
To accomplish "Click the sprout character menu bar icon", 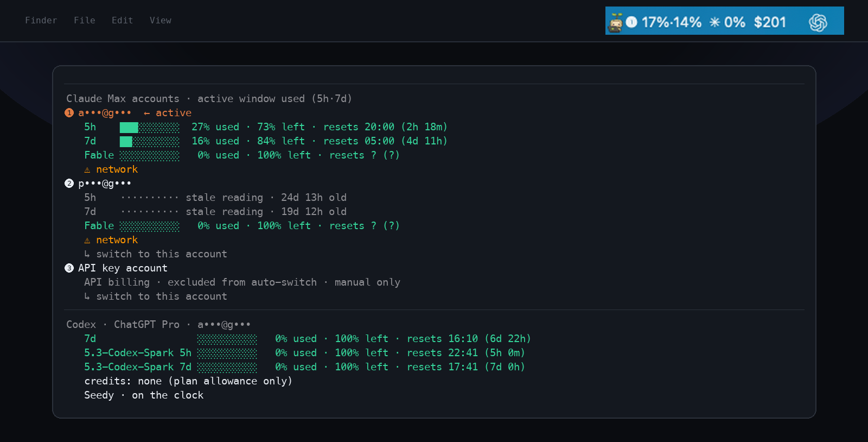I will pyautogui.click(x=615, y=22).
